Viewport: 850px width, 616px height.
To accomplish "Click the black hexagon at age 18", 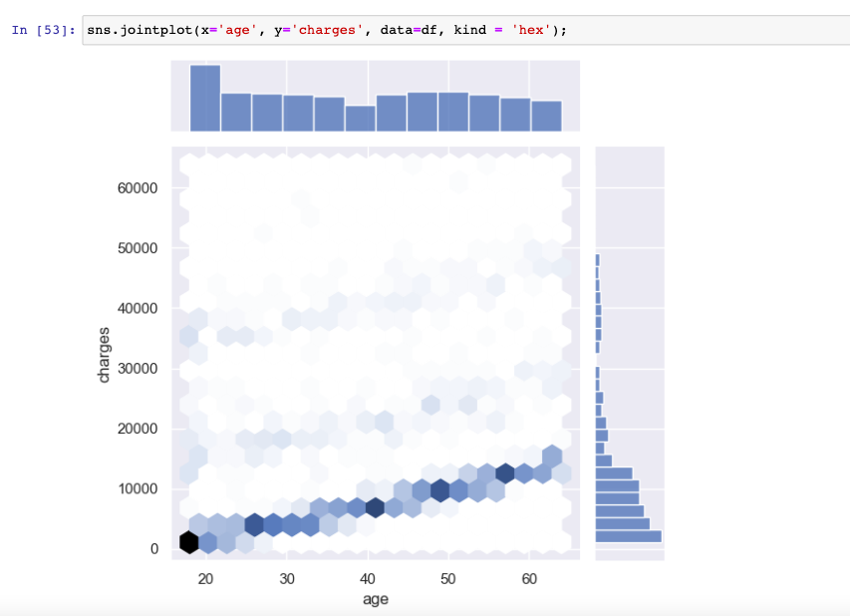I will (188, 542).
